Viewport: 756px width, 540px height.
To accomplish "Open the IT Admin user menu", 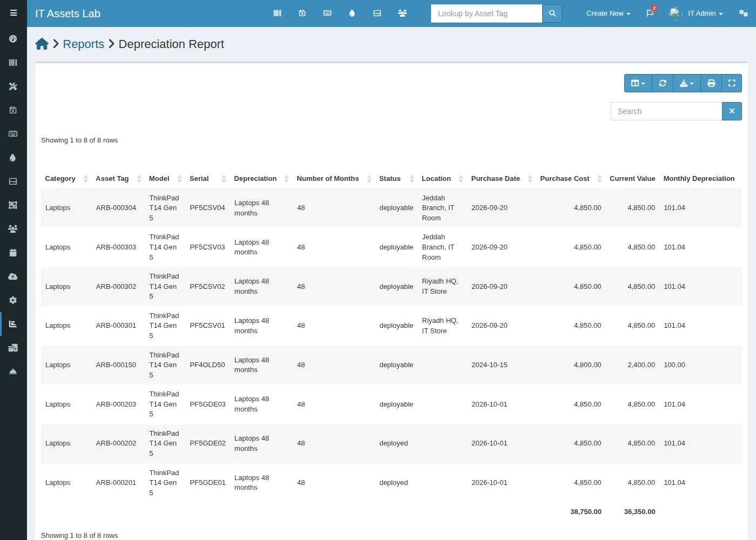I will (696, 13).
